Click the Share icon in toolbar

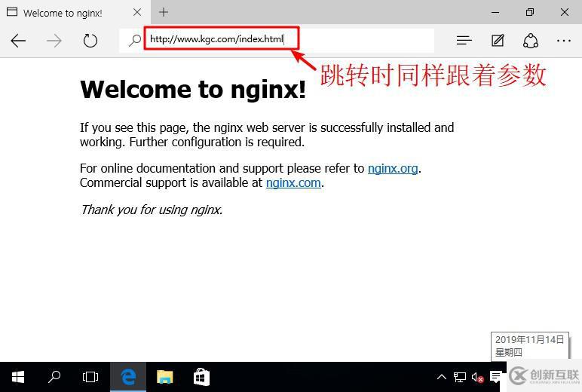click(531, 41)
